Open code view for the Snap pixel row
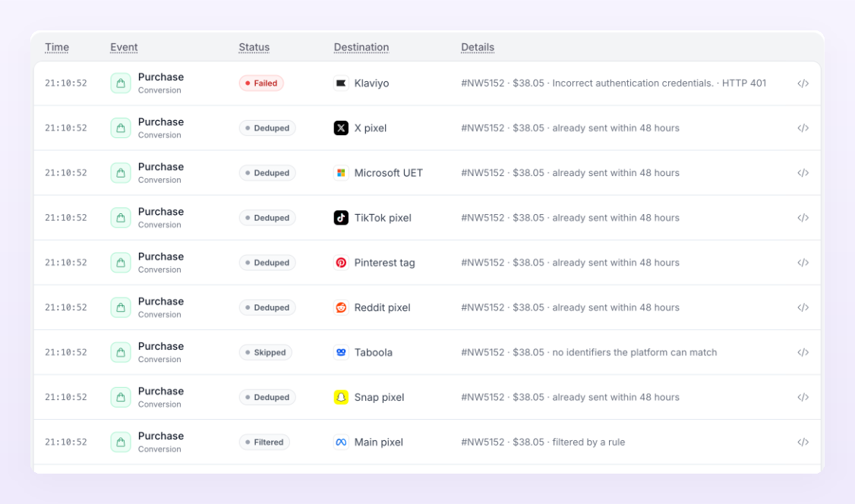 pos(803,397)
